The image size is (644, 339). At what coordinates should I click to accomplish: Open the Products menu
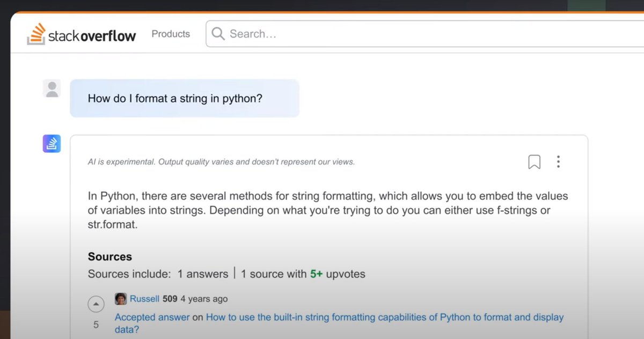(x=170, y=33)
